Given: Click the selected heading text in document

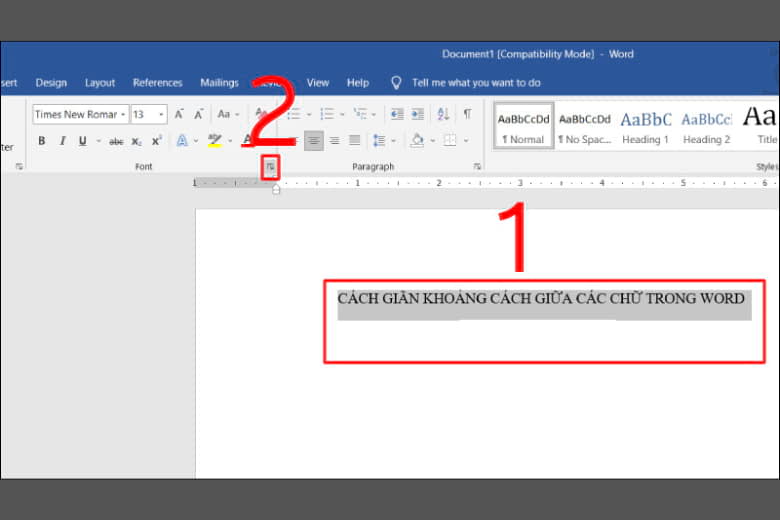Looking at the screenshot, I should [541, 299].
